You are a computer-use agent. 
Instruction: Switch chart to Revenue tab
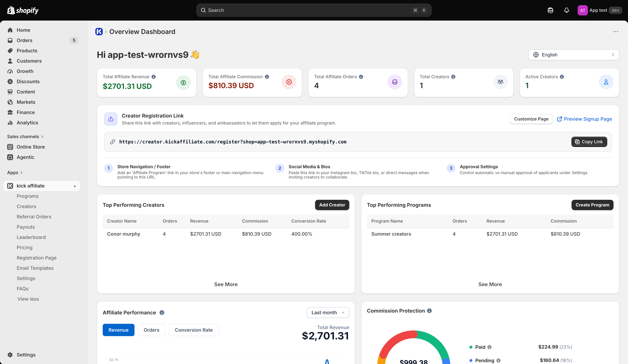(x=118, y=330)
